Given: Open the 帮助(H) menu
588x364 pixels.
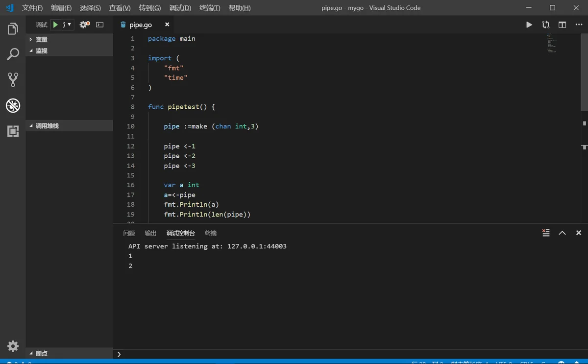Looking at the screenshot, I should [240, 8].
